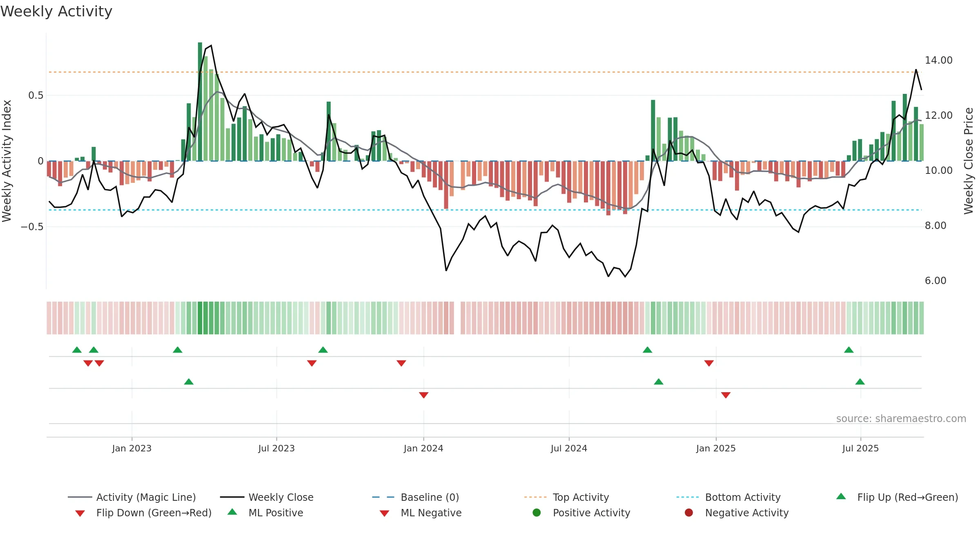The width and height of the screenshot is (980, 551).
Task: Click the 12.00 price axis label
Action: point(939,116)
